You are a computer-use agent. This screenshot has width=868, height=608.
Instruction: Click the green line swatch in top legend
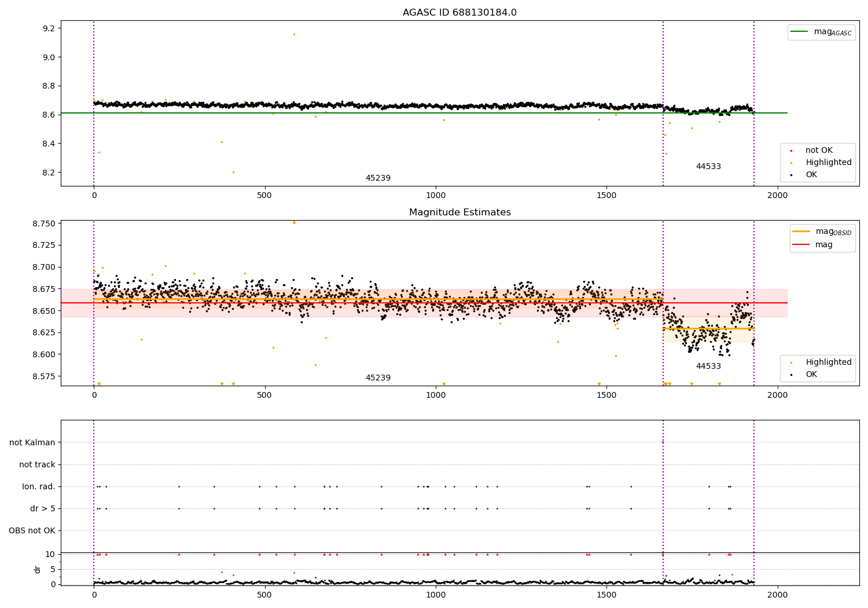pos(800,32)
